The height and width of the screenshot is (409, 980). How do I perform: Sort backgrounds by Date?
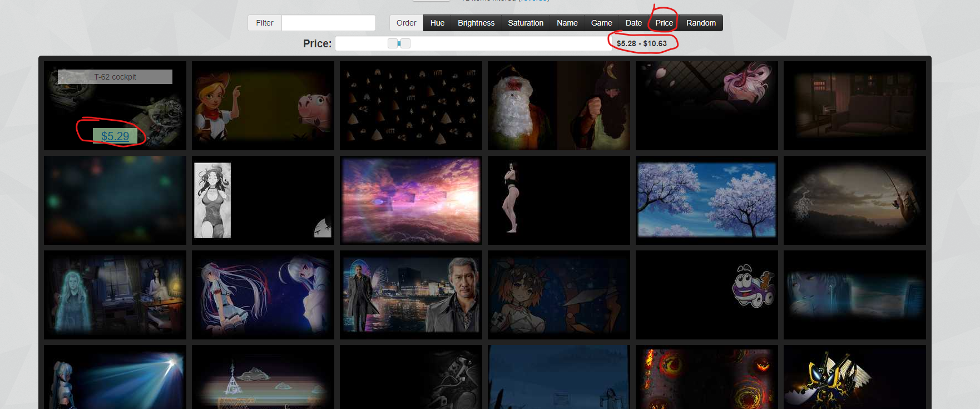633,23
